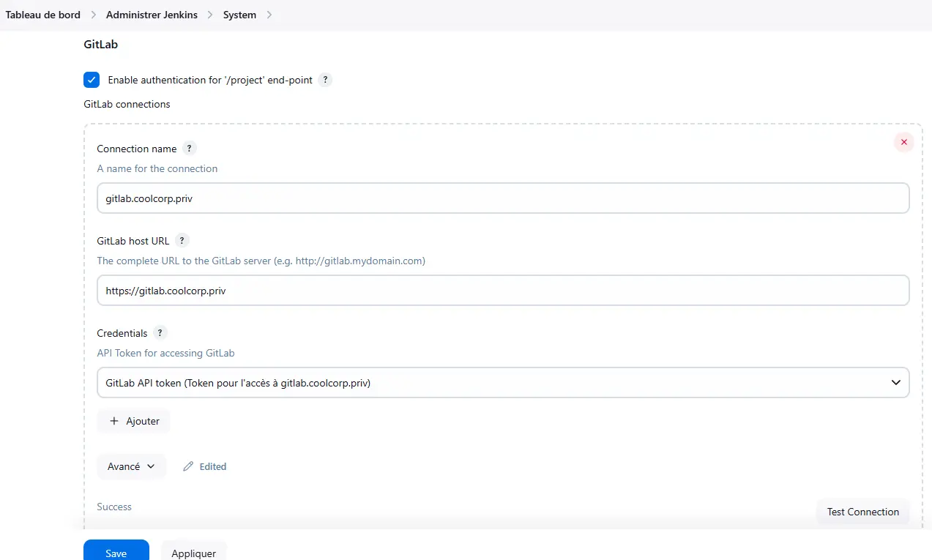Click help icon beside GitLab host URL
The height and width of the screenshot is (560, 932).
(x=182, y=241)
